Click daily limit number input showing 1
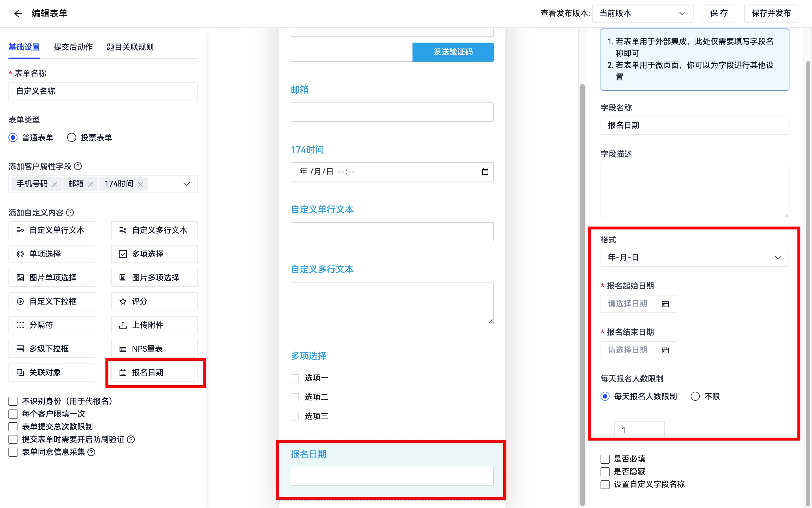Image resolution: width=812 pixels, height=508 pixels. tap(639, 430)
